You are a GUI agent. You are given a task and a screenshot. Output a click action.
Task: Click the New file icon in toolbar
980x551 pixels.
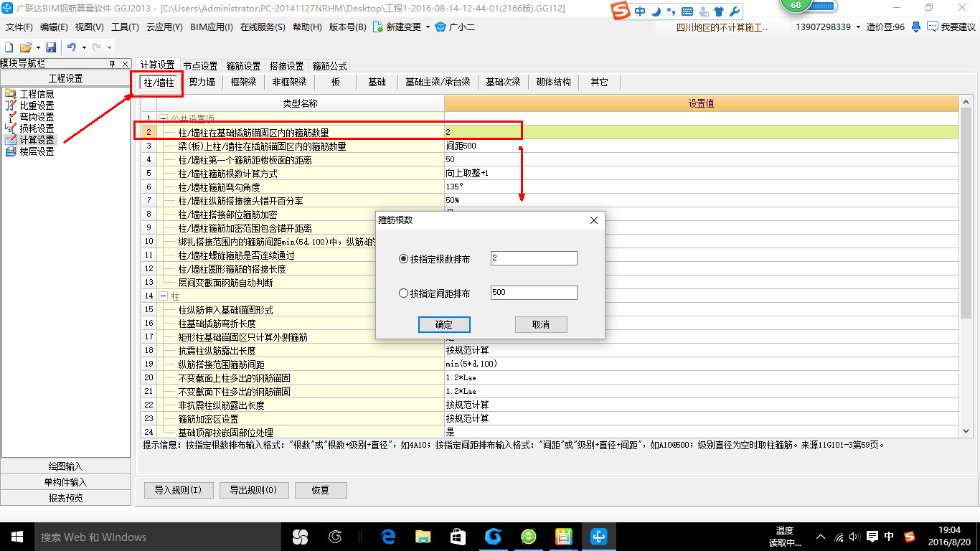[9, 47]
